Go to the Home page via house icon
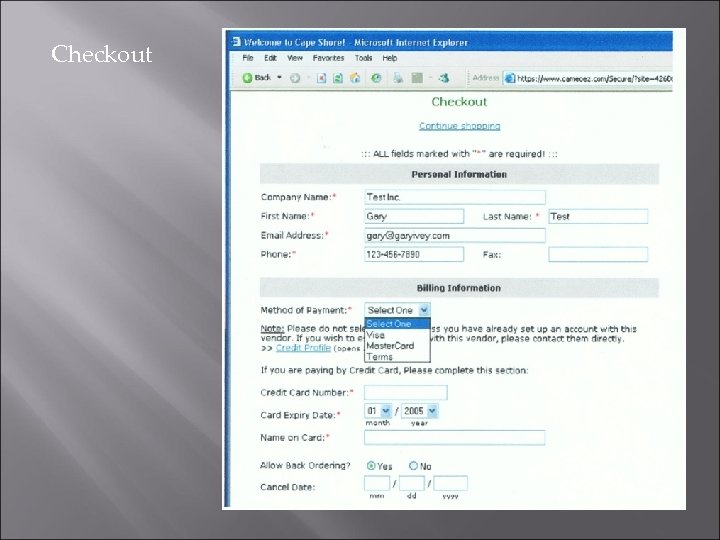The image size is (720, 540). 355,78
